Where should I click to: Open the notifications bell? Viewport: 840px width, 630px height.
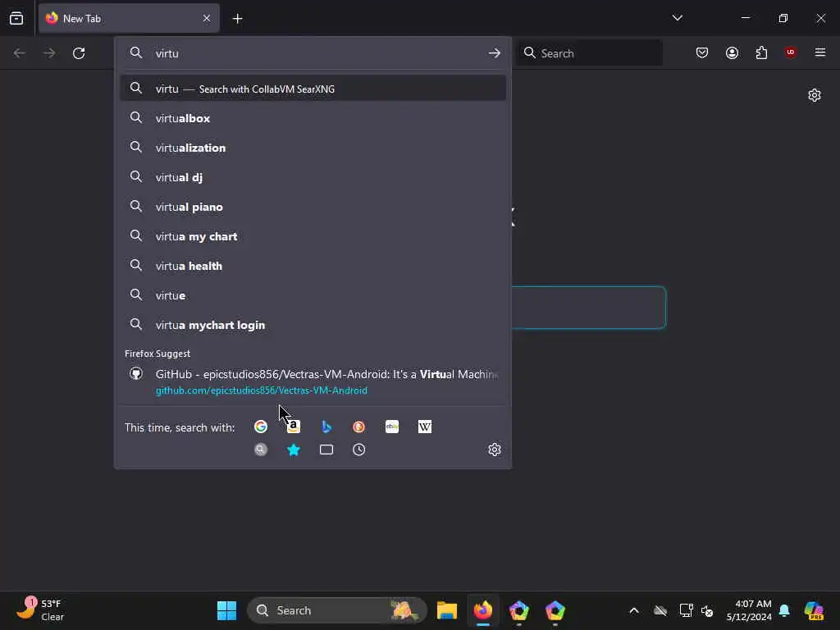point(784,610)
